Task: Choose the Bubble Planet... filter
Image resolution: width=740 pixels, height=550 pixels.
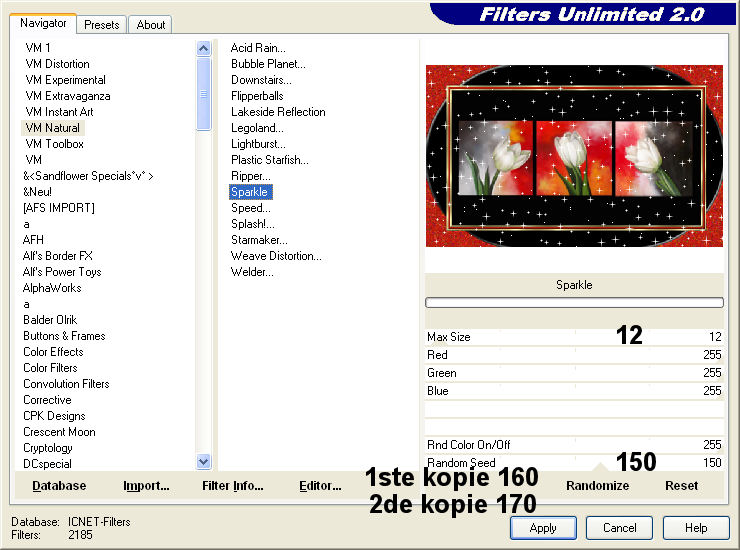Action: point(268,64)
